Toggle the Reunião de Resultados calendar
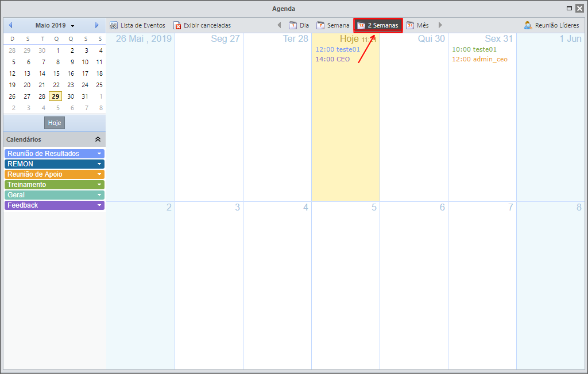 pyautogui.click(x=55, y=154)
